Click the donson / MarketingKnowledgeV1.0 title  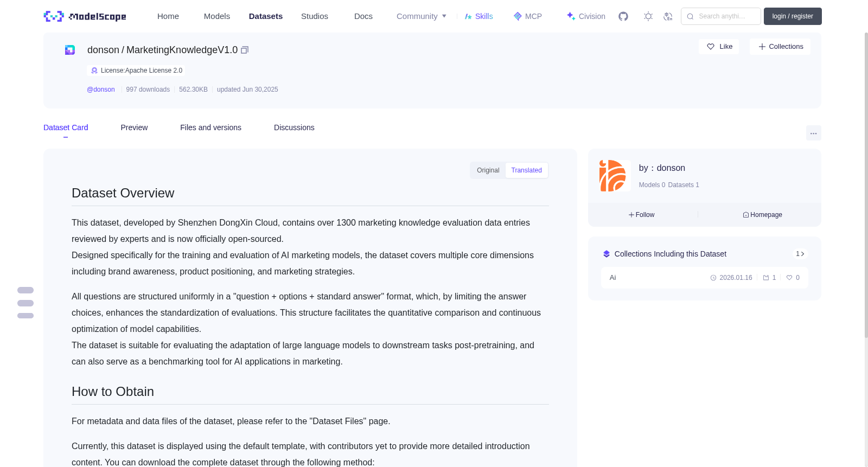click(x=162, y=50)
